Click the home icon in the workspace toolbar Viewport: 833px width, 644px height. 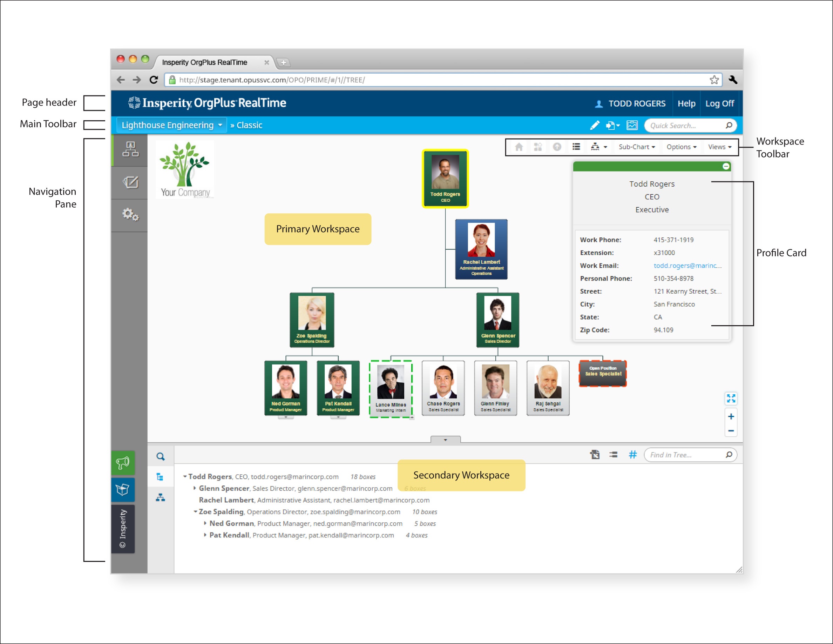click(519, 147)
